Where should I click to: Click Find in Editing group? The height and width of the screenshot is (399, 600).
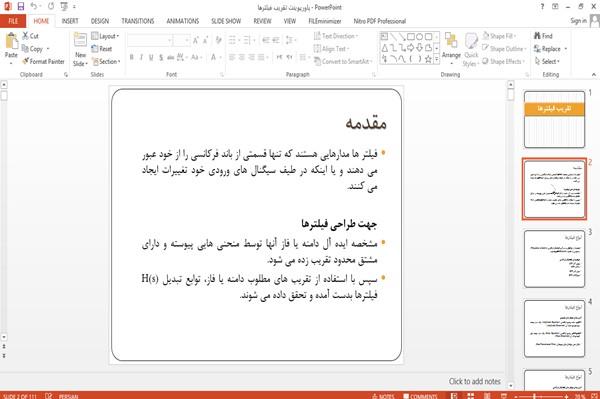click(x=543, y=36)
